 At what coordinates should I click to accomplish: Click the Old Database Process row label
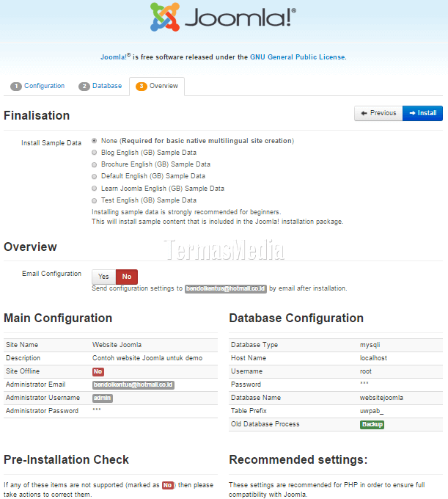265,424
